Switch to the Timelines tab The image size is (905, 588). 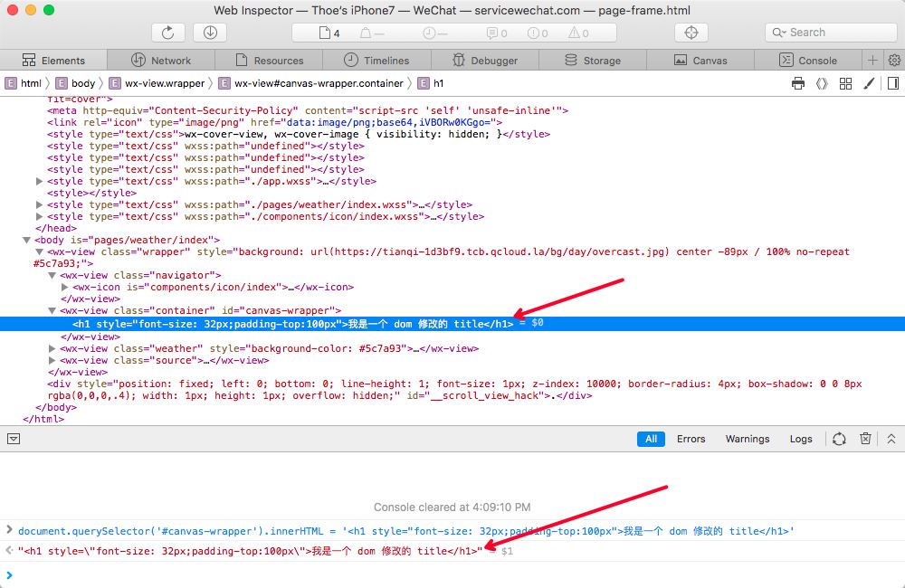click(376, 60)
